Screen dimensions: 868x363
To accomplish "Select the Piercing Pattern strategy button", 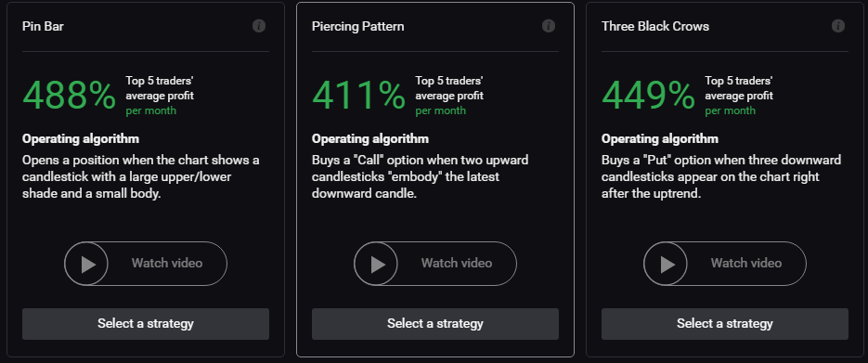I will click(x=435, y=324).
